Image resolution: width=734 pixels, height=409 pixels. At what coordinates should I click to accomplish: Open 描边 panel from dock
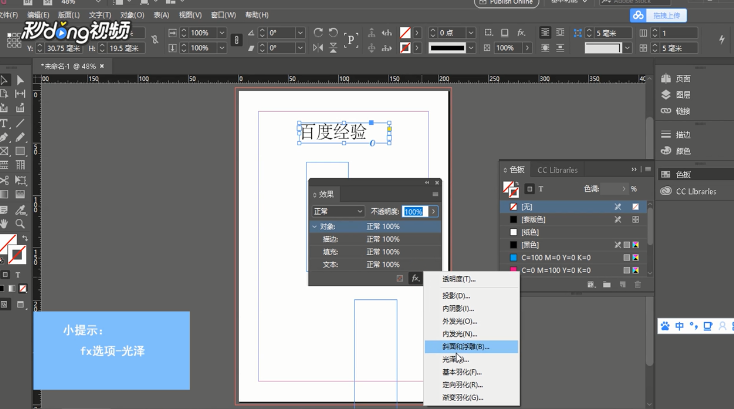[x=675, y=135]
